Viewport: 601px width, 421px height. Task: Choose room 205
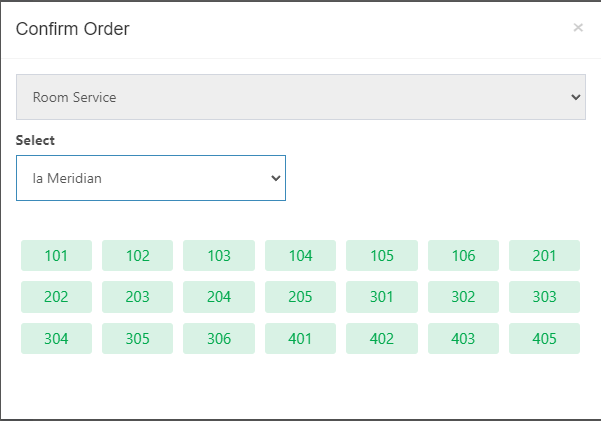[301, 297]
